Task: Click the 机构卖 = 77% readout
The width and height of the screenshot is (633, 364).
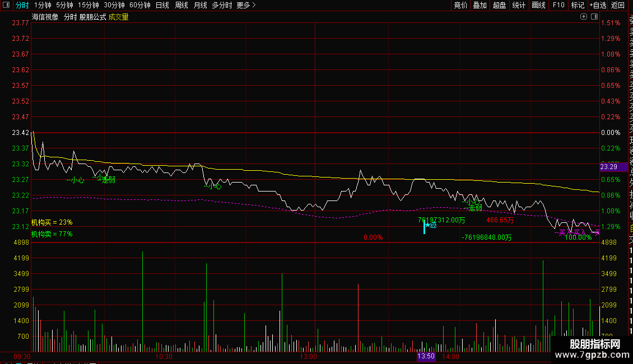Action: [52, 234]
